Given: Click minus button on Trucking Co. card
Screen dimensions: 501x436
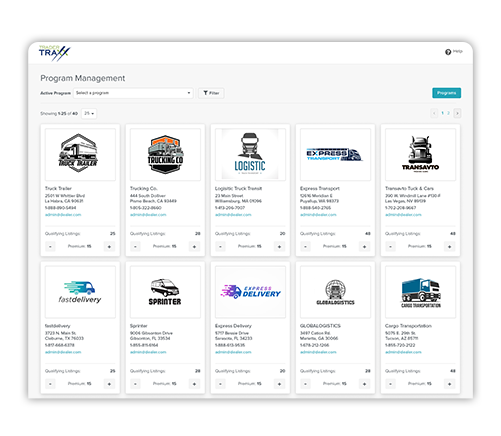Looking at the screenshot, I should tap(135, 247).
